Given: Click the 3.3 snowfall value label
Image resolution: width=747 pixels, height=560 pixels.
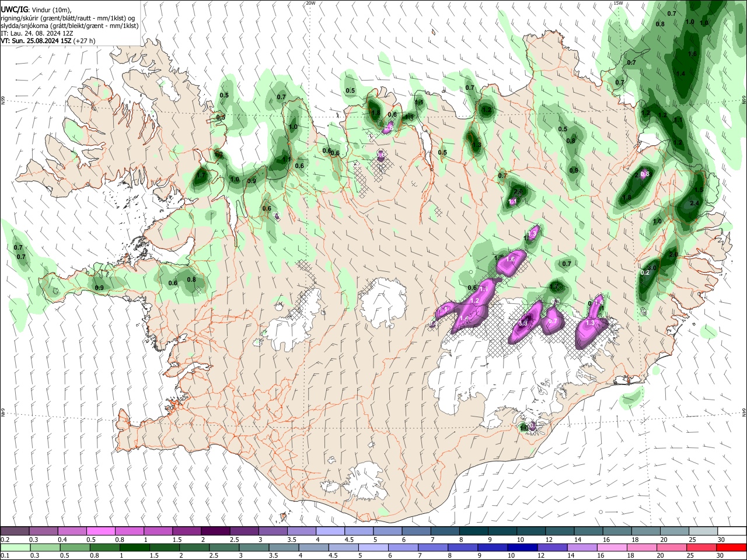Looking at the screenshot, I should pos(523,323).
